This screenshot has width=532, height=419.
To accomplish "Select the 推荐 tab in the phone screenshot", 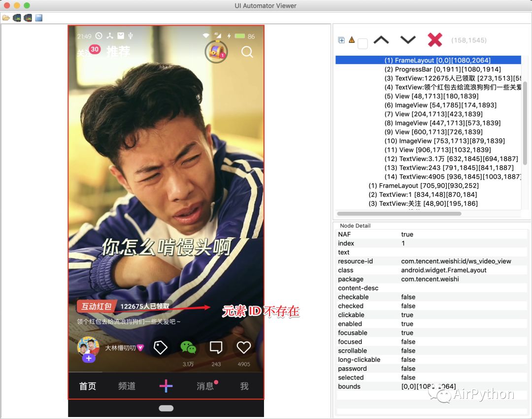I will click(118, 52).
